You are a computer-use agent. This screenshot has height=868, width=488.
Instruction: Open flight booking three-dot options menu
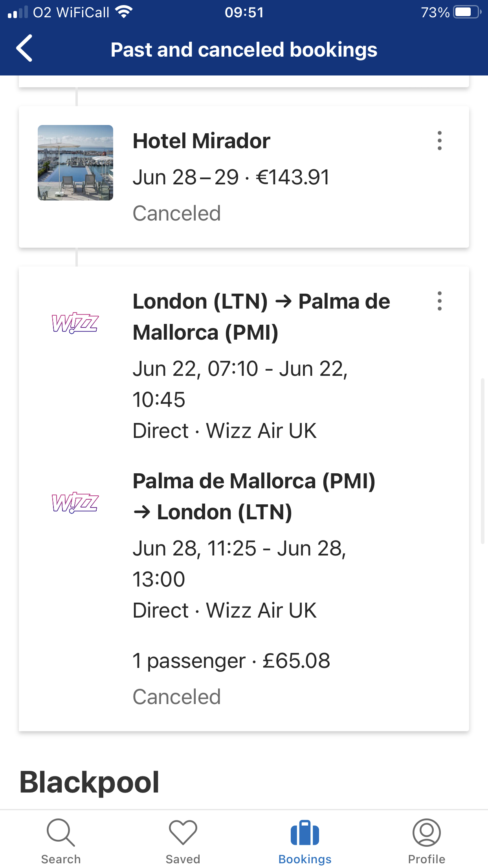439,301
